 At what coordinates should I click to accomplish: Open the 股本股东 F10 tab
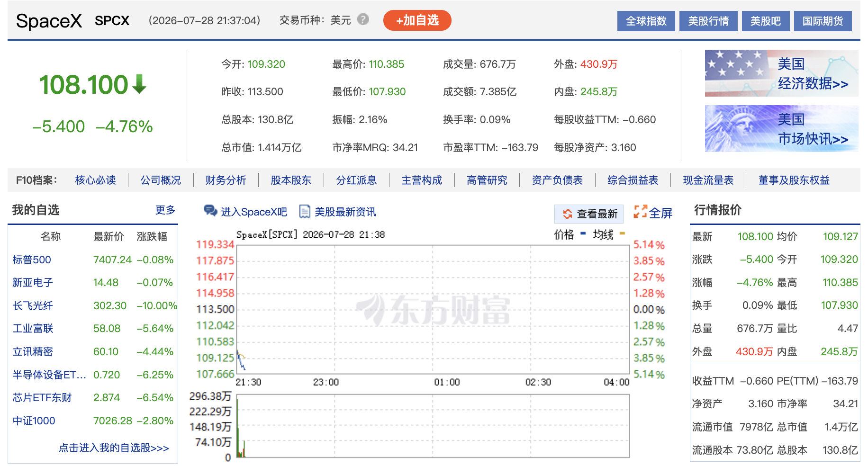[x=291, y=180]
